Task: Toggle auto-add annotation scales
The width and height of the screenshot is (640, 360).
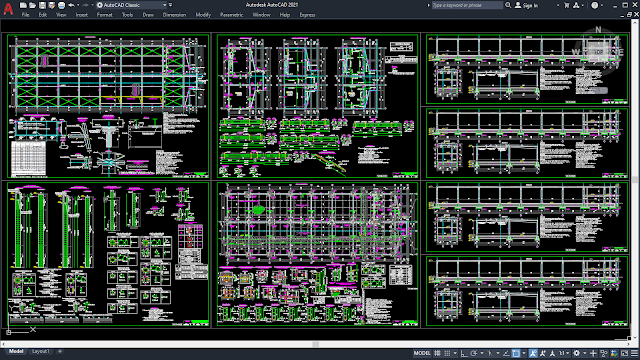Action: tap(543, 353)
